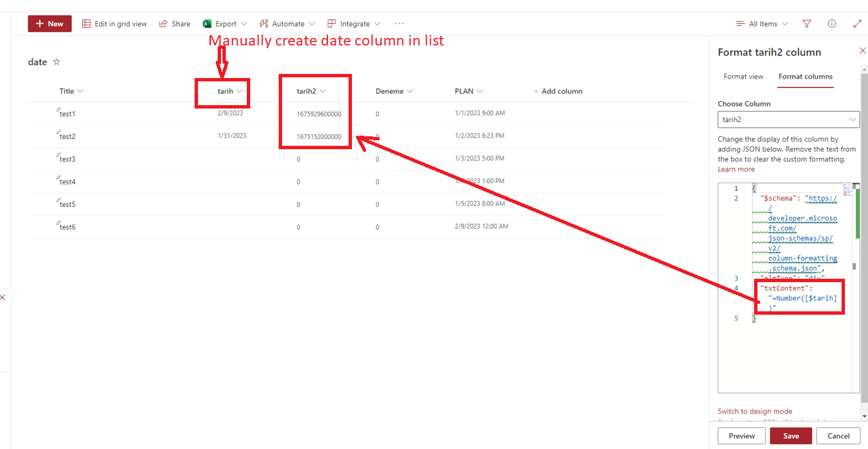
Task: Click the JSON editor vertical scrollbar
Action: click(x=857, y=288)
